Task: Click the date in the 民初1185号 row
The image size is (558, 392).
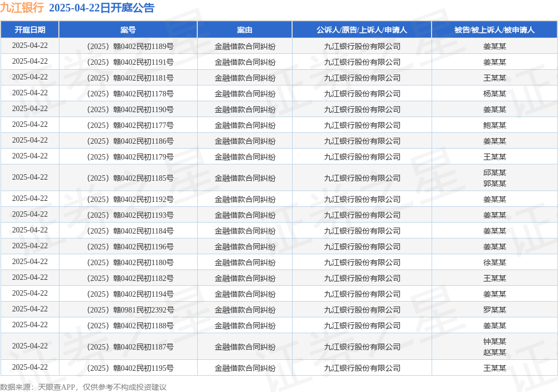Action: (30, 177)
